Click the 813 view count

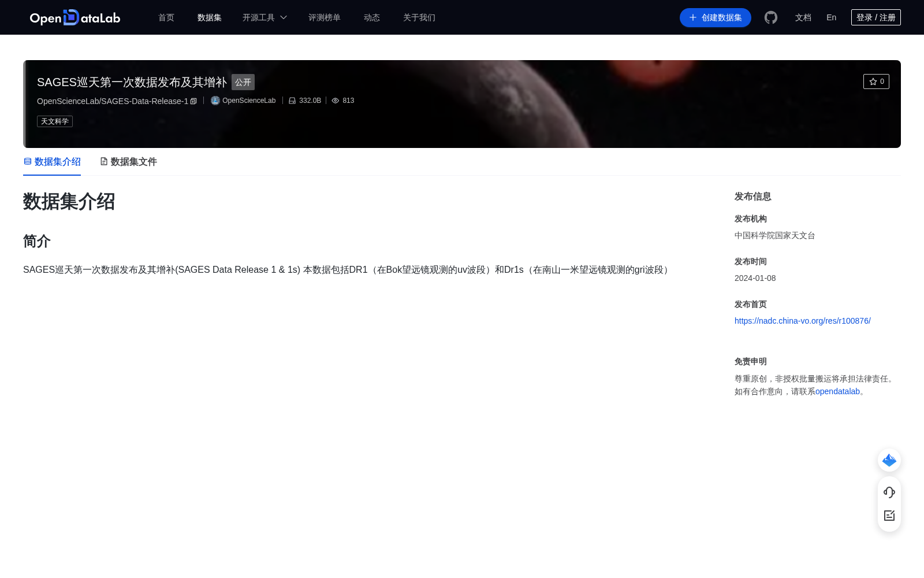348,101
